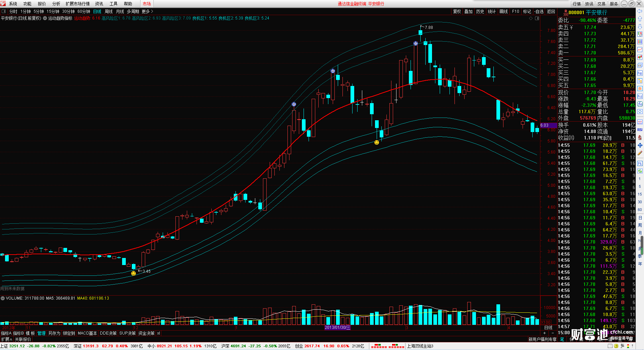Viewport: 644px width, 350px height.
Task: Click the 另存为 save-as button
Action: point(54,333)
